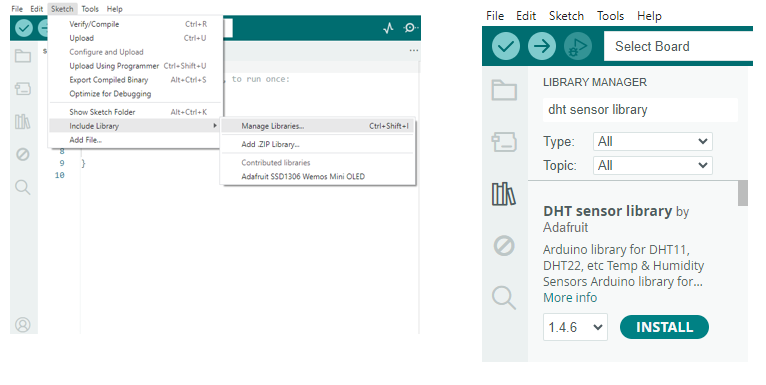Open Help menu in right window
Screen dimensions: 766x385
tap(649, 16)
